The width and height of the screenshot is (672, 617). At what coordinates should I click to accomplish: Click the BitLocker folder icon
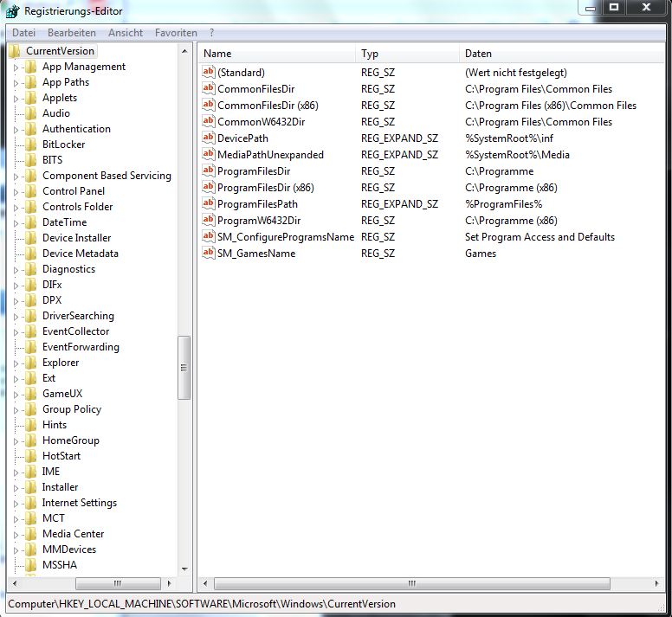pyautogui.click(x=31, y=145)
